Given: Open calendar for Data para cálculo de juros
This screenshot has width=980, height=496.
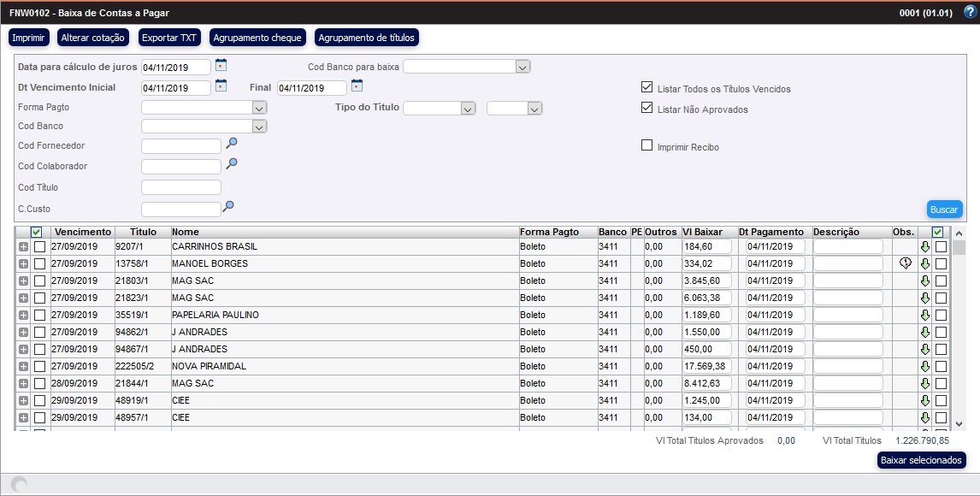Looking at the screenshot, I should point(221,65).
